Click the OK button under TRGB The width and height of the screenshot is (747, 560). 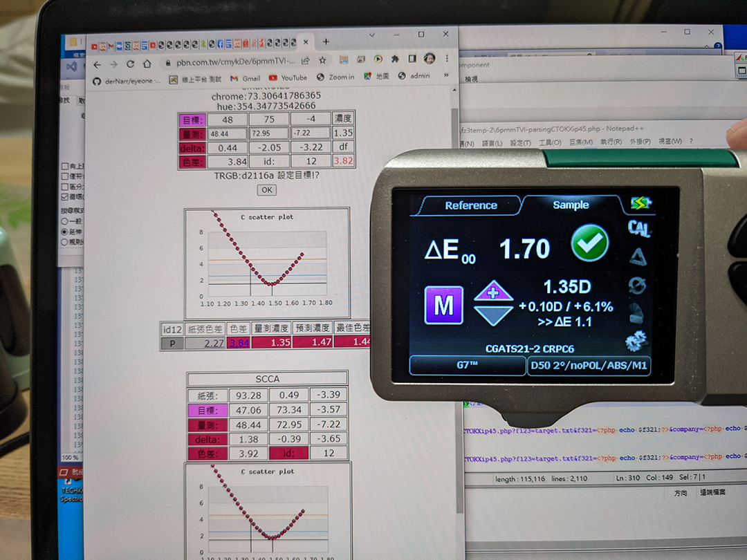pos(267,190)
